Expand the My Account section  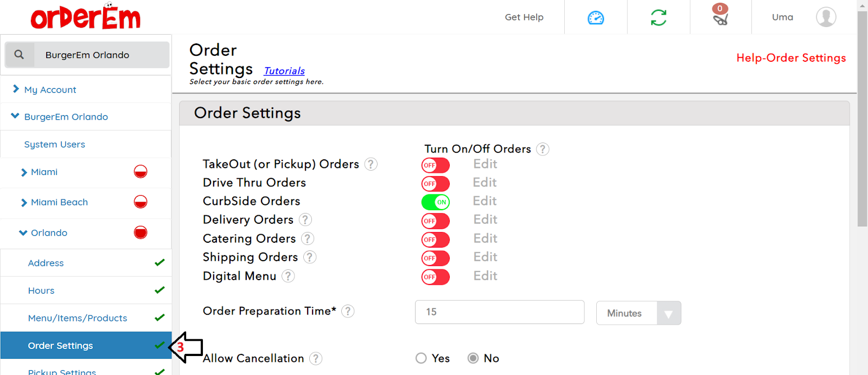pyautogui.click(x=50, y=89)
